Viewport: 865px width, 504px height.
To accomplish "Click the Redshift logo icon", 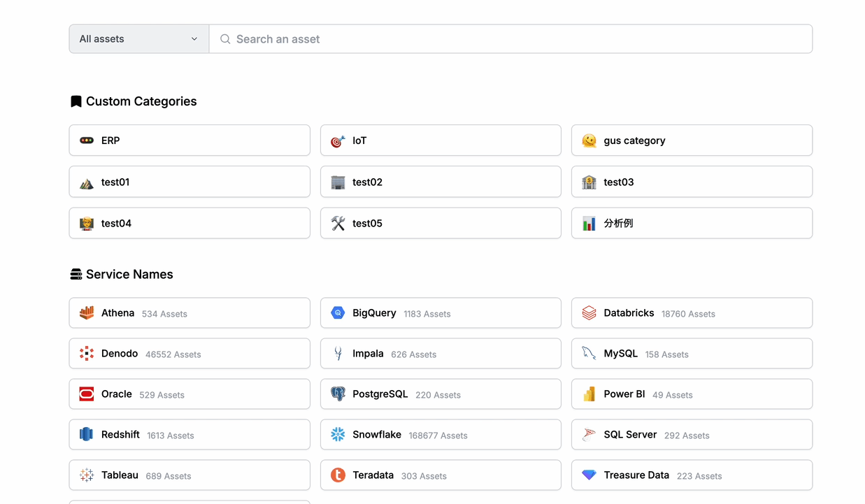I will (87, 435).
